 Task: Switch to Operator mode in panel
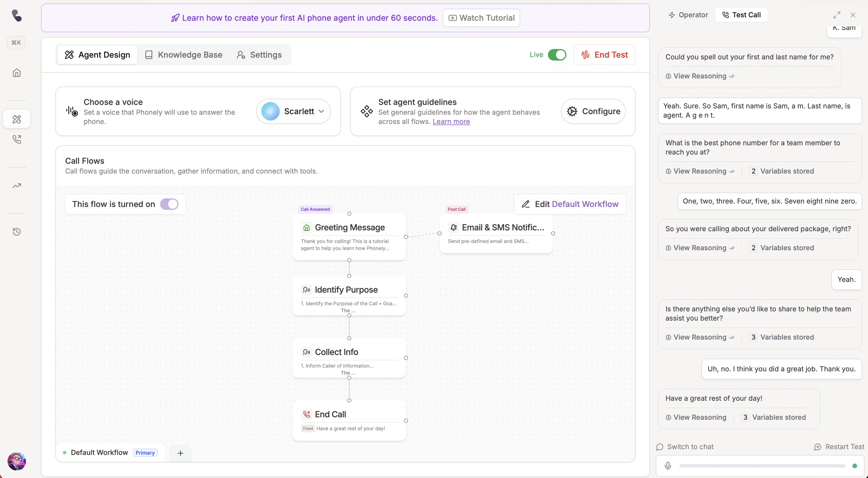pyautogui.click(x=688, y=15)
